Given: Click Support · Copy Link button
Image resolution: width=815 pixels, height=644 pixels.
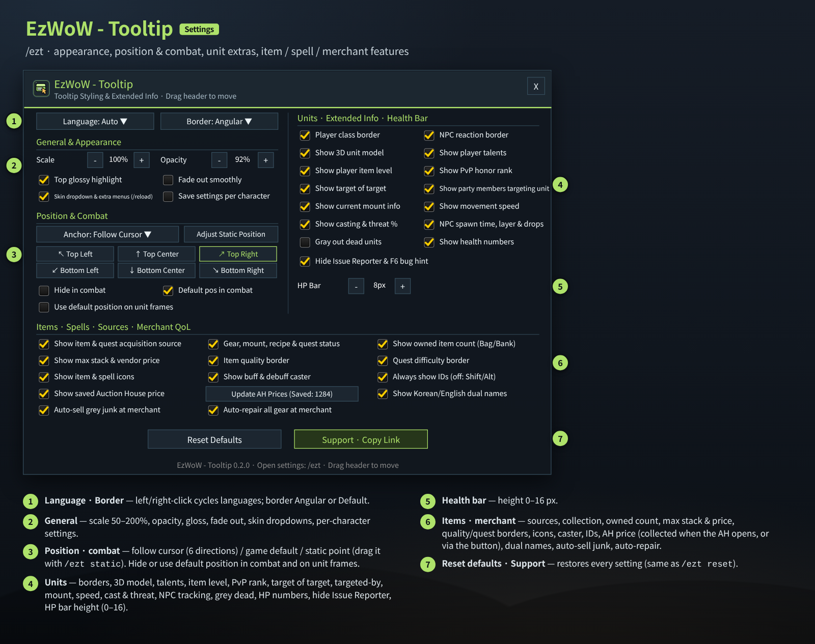Looking at the screenshot, I should coord(361,439).
